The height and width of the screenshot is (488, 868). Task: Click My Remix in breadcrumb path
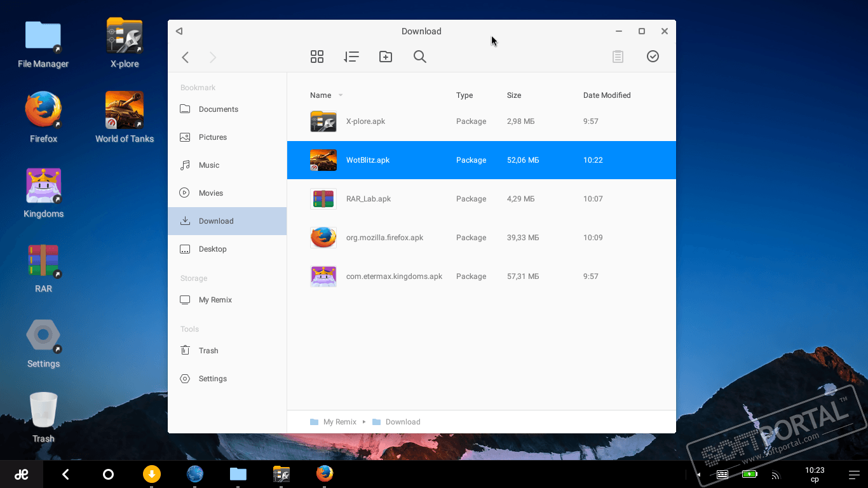pyautogui.click(x=339, y=422)
